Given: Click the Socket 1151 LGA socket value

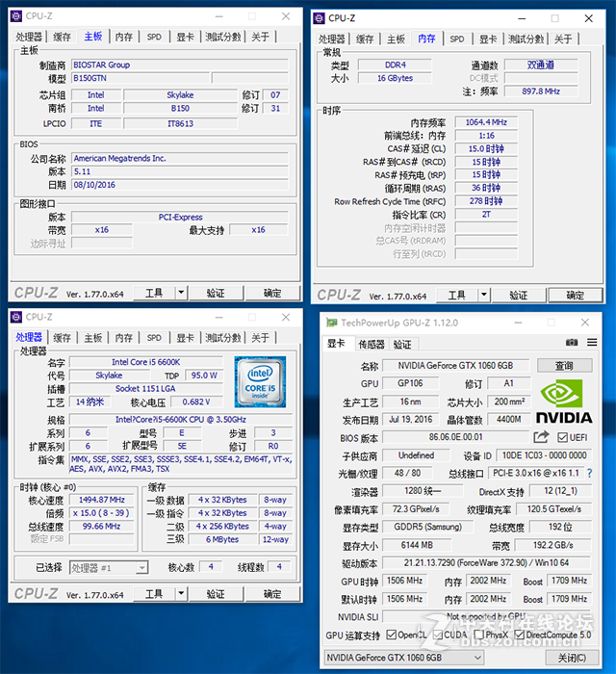Looking at the screenshot, I should coord(146,389).
